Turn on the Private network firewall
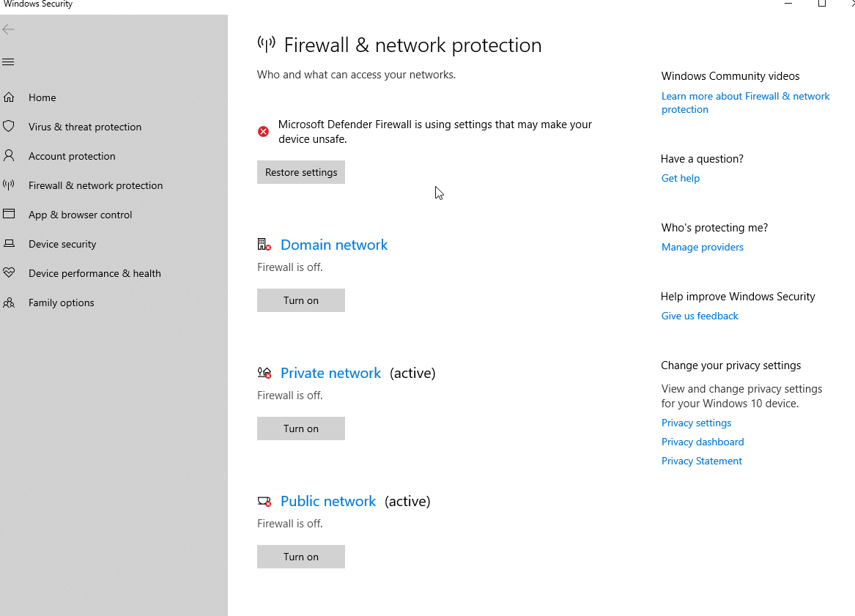 (x=300, y=428)
